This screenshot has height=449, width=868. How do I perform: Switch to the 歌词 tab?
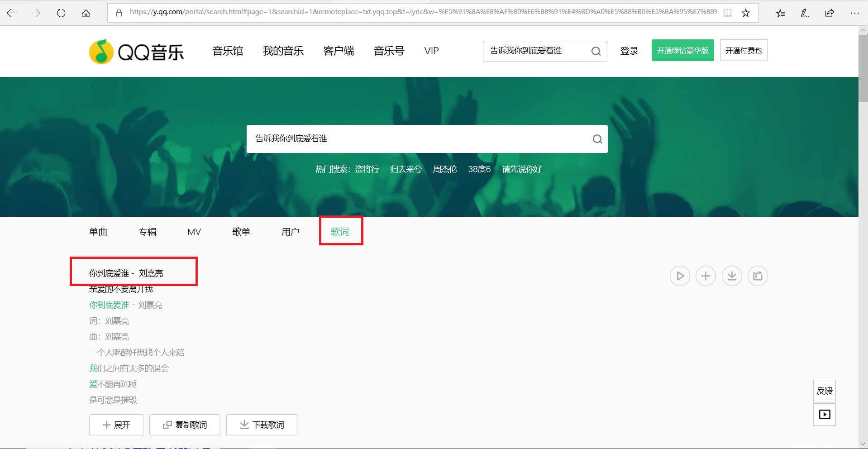(x=340, y=231)
